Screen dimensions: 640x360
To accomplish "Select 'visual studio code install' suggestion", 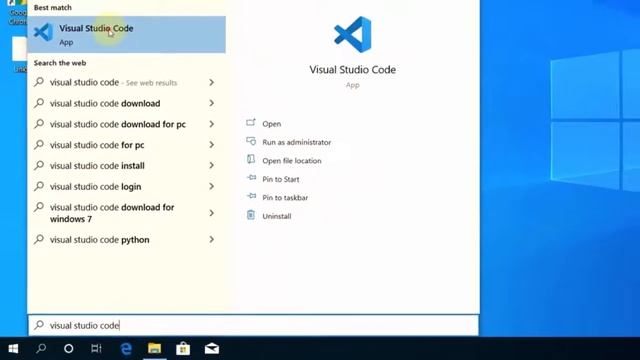I will [126, 166].
